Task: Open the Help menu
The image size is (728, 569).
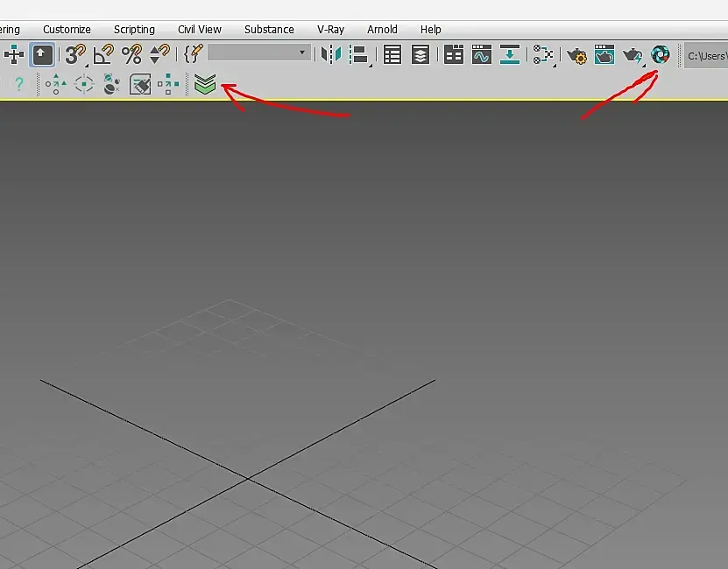Action: [x=430, y=29]
